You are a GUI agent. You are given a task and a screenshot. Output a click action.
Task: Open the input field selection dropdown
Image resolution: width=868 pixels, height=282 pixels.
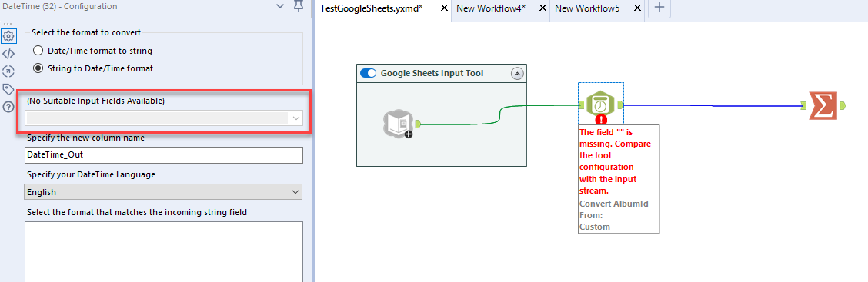tap(164, 118)
